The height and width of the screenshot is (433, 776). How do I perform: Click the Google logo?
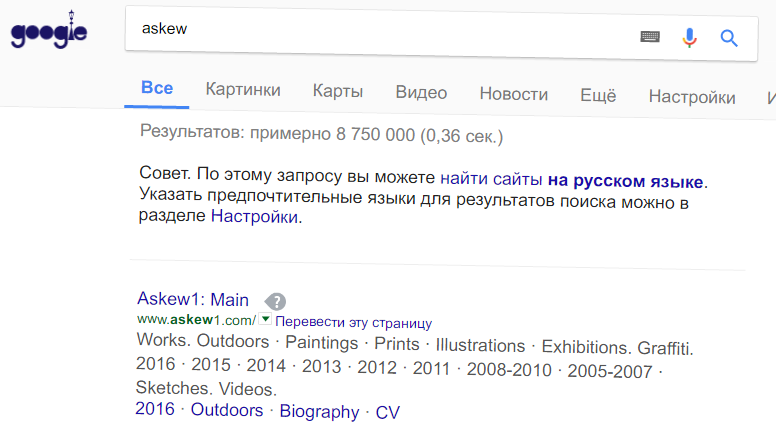(49, 31)
